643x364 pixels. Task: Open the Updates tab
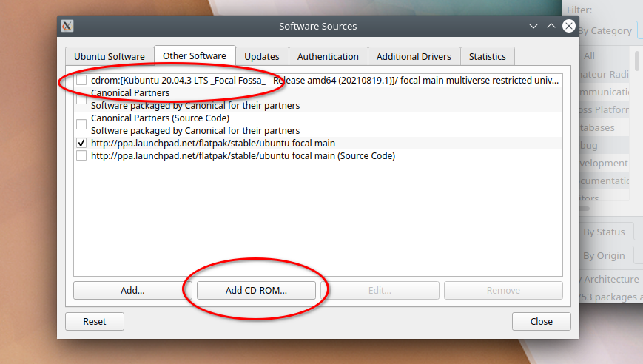click(x=262, y=56)
